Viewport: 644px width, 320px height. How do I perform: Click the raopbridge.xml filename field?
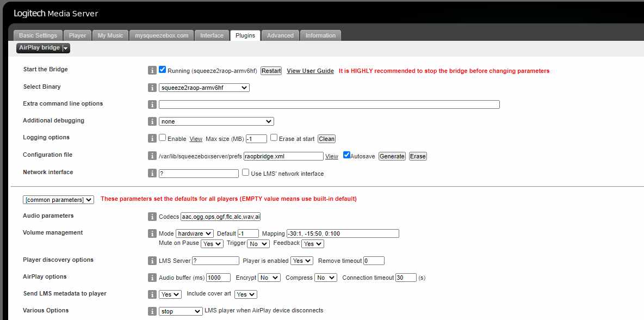283,156
